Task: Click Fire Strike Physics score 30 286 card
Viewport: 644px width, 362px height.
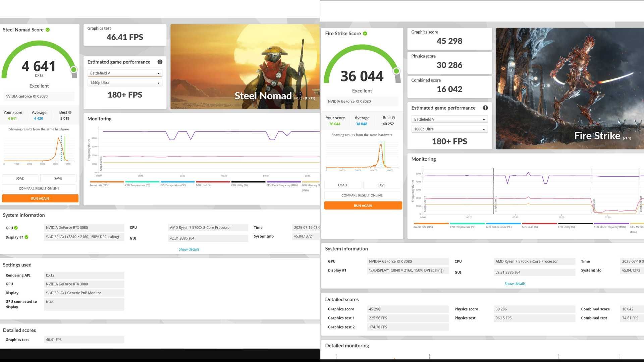Action: 449,63
